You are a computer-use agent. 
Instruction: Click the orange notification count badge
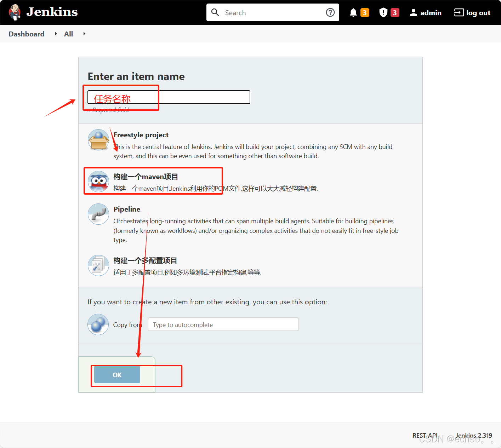pyautogui.click(x=365, y=13)
